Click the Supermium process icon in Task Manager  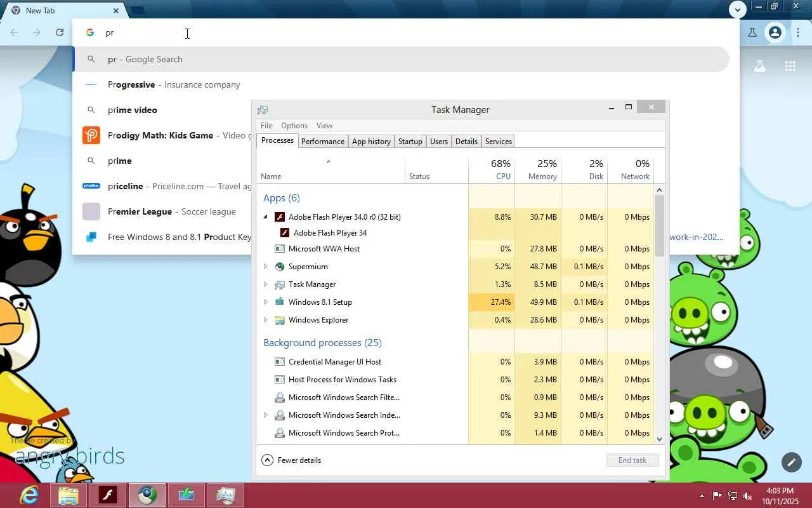click(x=279, y=267)
